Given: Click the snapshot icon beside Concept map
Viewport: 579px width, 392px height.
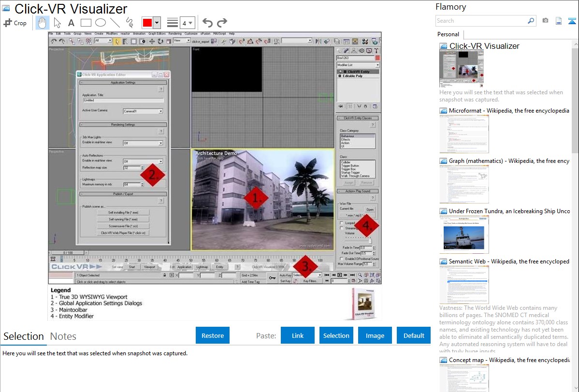Looking at the screenshot, I should click(x=443, y=360).
